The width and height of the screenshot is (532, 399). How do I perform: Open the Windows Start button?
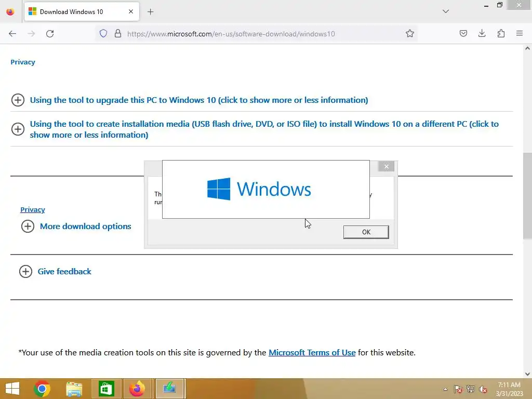pyautogui.click(x=12, y=389)
